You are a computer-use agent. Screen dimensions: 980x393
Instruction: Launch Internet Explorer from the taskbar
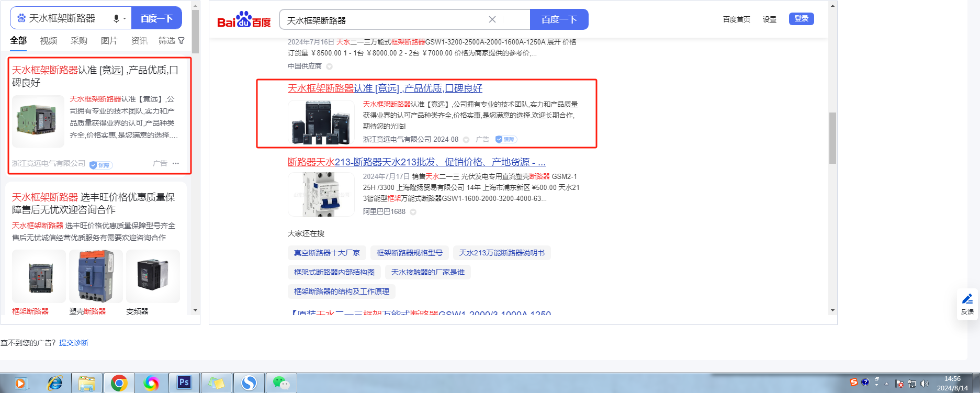tap(54, 384)
